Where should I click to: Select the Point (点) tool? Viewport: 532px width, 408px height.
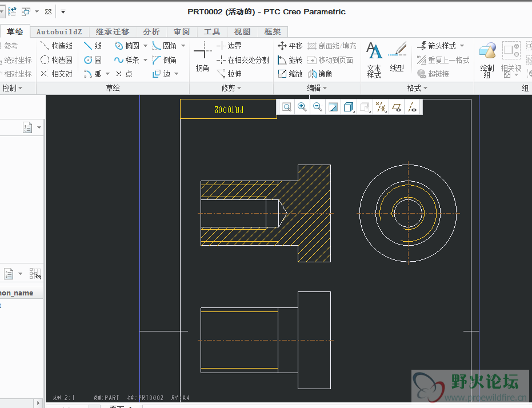pos(124,74)
